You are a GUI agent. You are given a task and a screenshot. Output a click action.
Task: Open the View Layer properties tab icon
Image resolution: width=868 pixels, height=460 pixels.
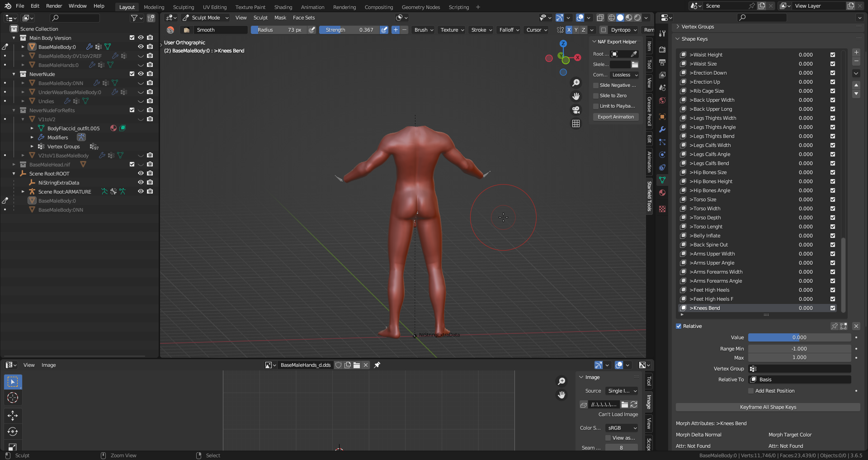[662, 75]
